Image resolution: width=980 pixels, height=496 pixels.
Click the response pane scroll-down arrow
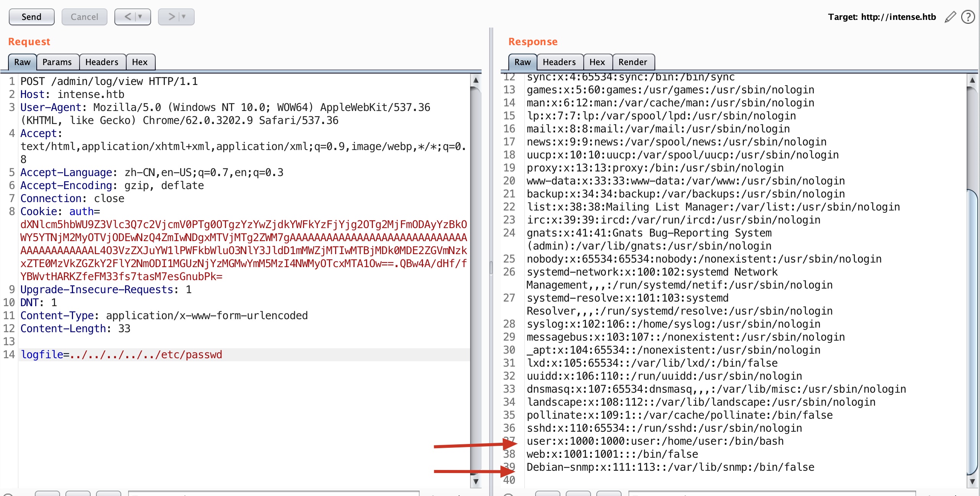point(972,481)
